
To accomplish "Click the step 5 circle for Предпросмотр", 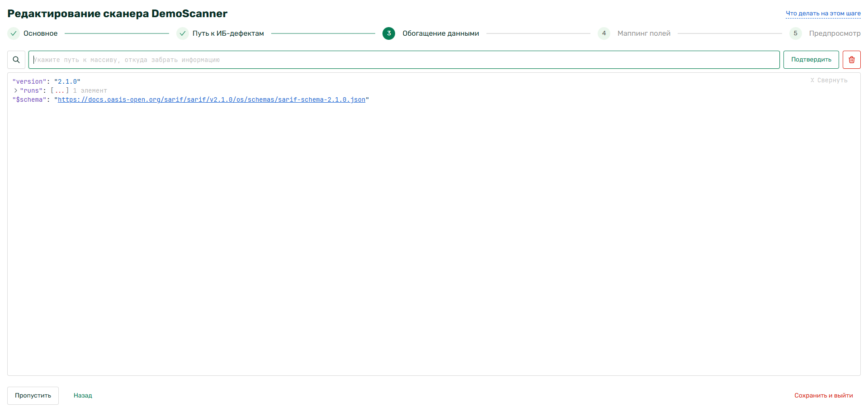I will (x=796, y=33).
